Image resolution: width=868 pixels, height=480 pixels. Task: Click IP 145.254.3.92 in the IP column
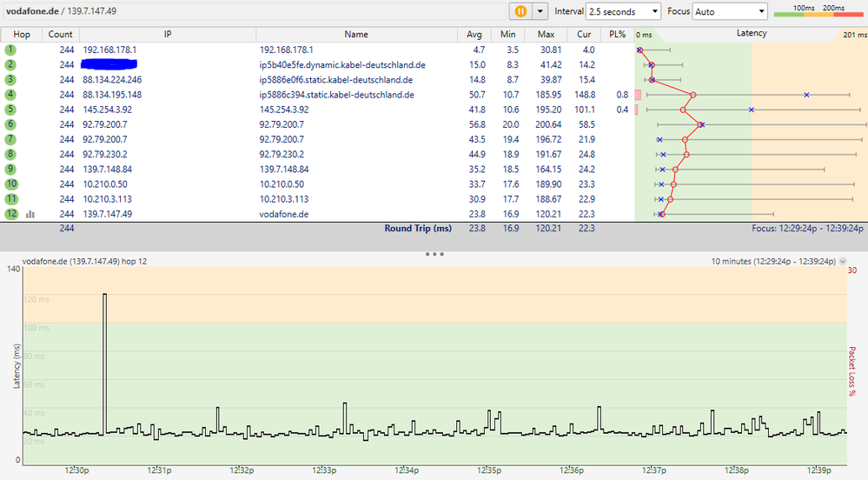click(108, 110)
